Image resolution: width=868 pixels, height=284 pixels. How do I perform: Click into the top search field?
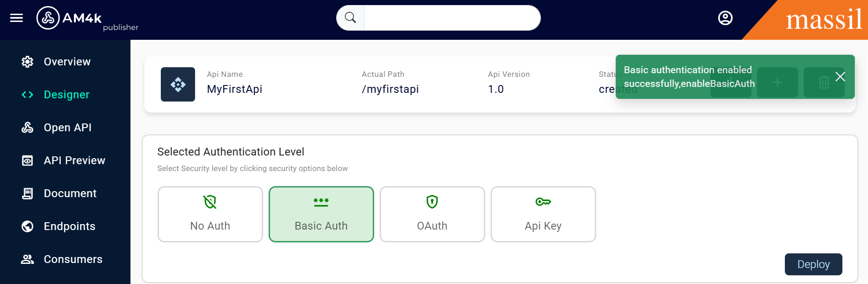pos(451,18)
